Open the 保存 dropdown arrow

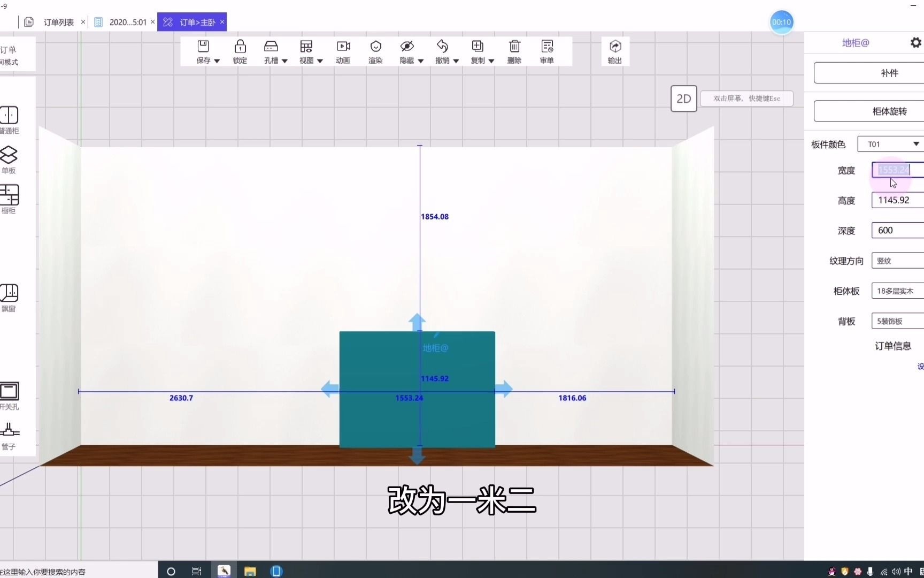click(x=217, y=61)
